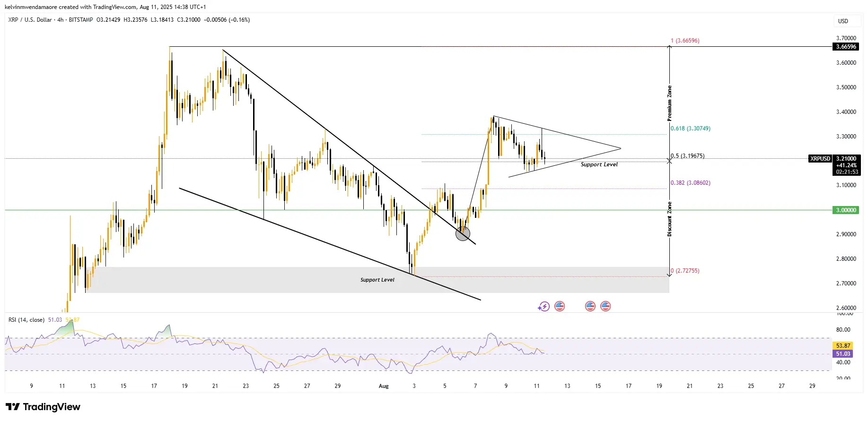The width and height of the screenshot is (868, 421).
Task: Click the RSI (14, close) indicator label
Action: pos(26,320)
